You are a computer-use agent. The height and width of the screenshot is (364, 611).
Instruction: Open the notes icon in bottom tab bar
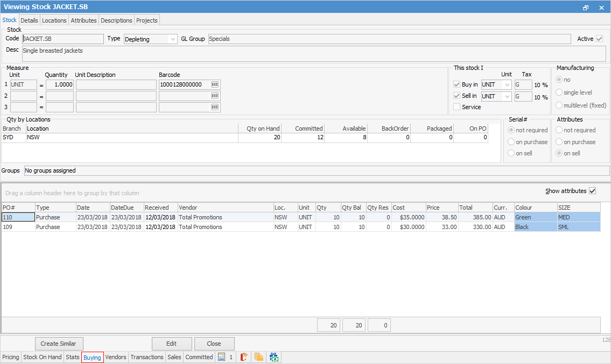(221, 357)
